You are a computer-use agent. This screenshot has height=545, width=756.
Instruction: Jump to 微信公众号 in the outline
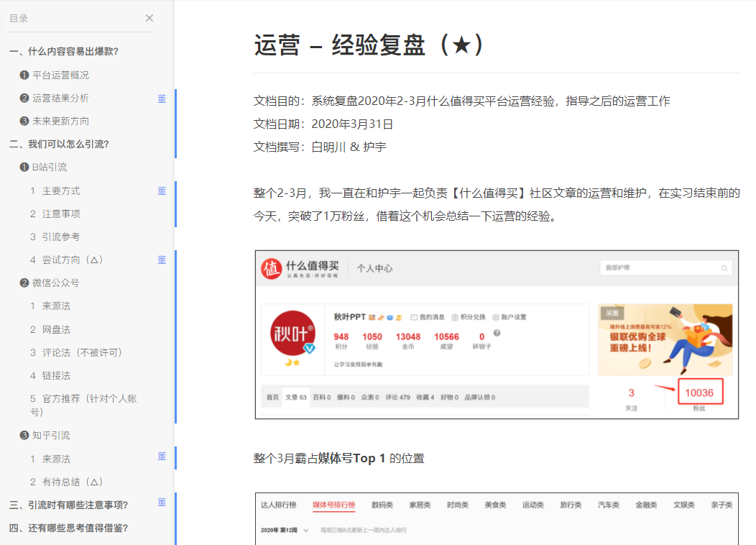point(49,283)
